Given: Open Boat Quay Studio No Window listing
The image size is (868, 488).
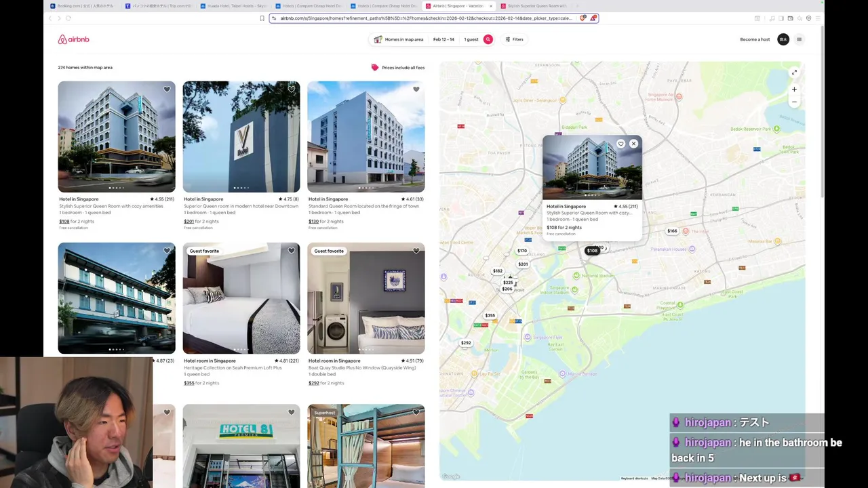Looking at the screenshot, I should (x=362, y=367).
